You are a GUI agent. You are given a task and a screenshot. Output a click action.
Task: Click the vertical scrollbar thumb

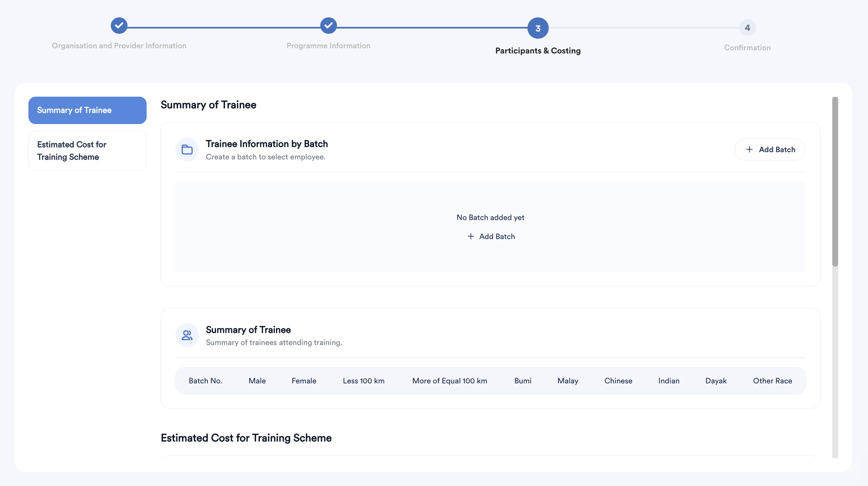(x=835, y=182)
